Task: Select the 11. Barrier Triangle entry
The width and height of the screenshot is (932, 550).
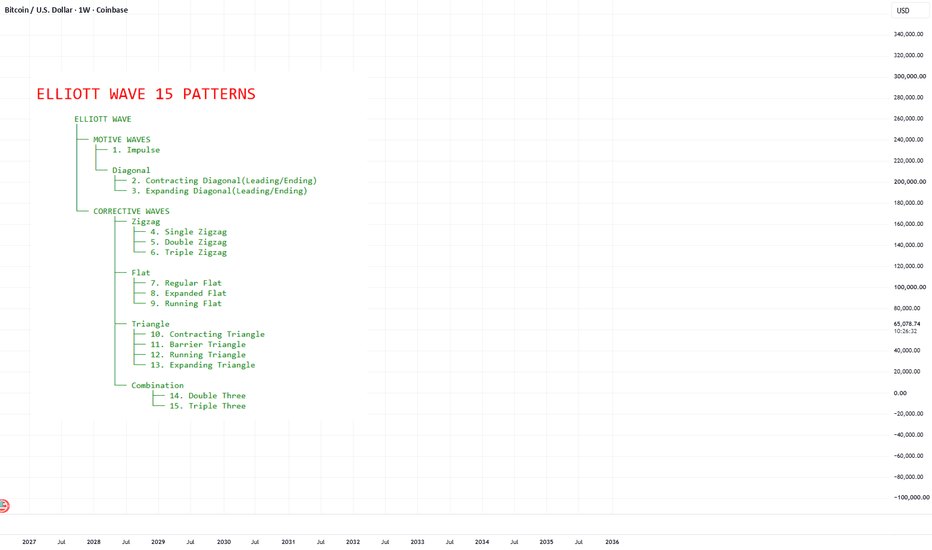Action: [x=198, y=344]
